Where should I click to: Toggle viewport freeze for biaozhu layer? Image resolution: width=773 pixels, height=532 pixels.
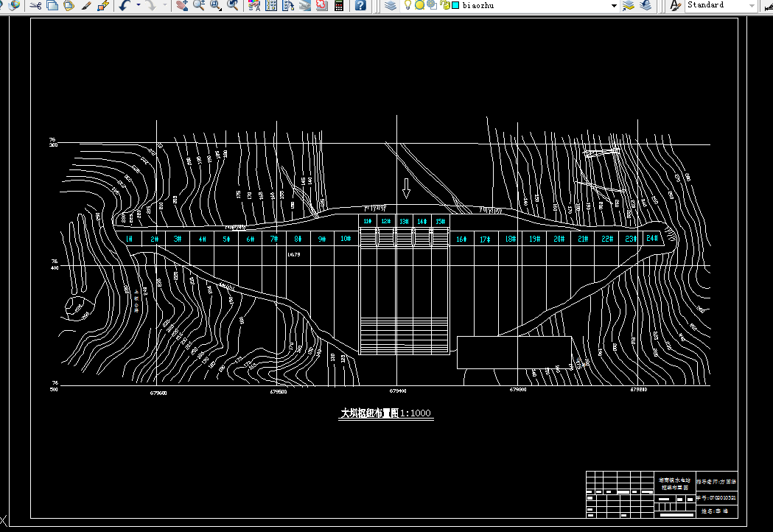(x=432, y=5)
